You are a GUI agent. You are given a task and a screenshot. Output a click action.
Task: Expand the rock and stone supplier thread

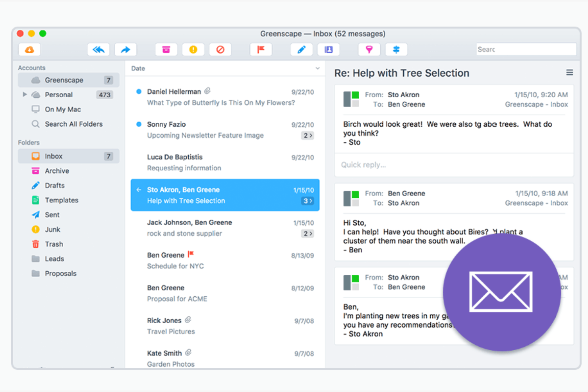307,234
